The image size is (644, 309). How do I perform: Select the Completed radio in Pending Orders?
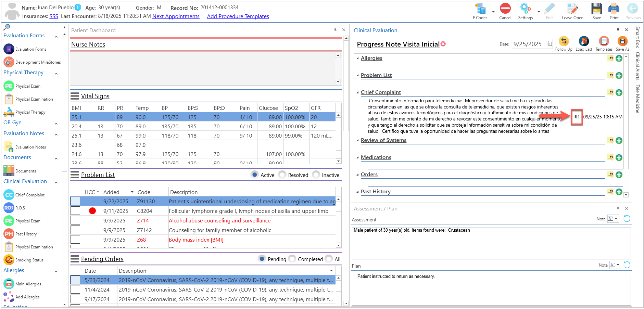(292, 259)
